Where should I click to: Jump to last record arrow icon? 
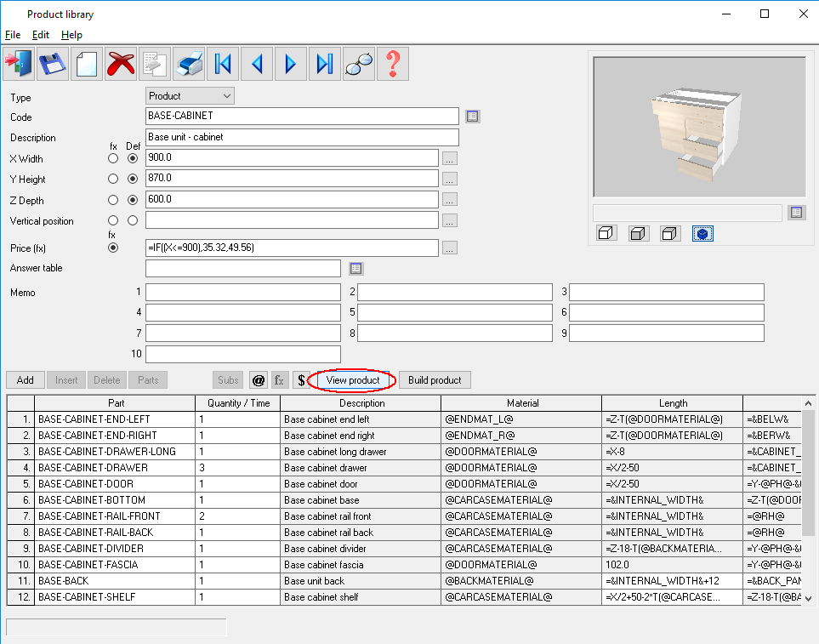coord(325,64)
